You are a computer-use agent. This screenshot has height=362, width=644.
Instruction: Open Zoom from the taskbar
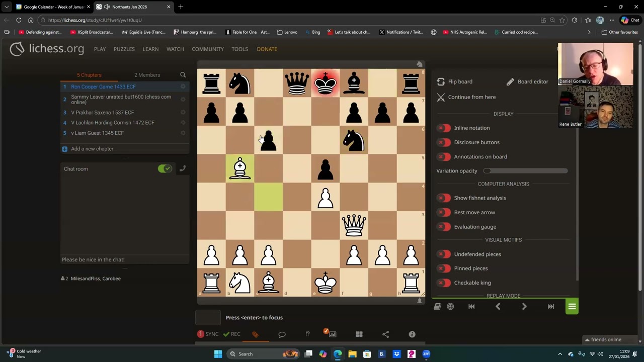pos(426,354)
